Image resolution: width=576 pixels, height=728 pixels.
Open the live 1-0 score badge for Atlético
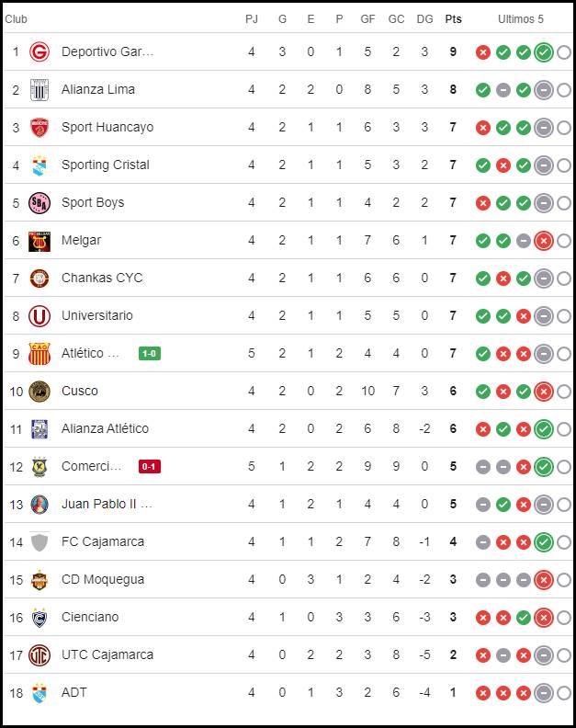150,353
